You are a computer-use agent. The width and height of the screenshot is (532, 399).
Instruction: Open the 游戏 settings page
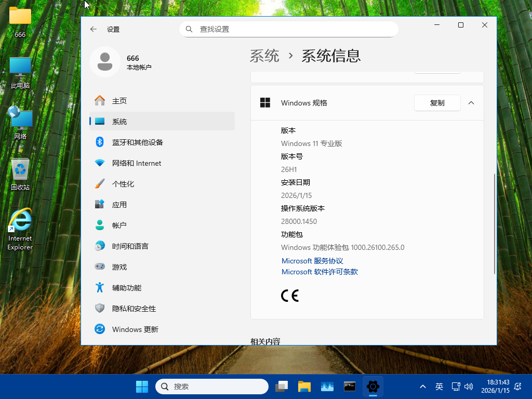coord(119,267)
